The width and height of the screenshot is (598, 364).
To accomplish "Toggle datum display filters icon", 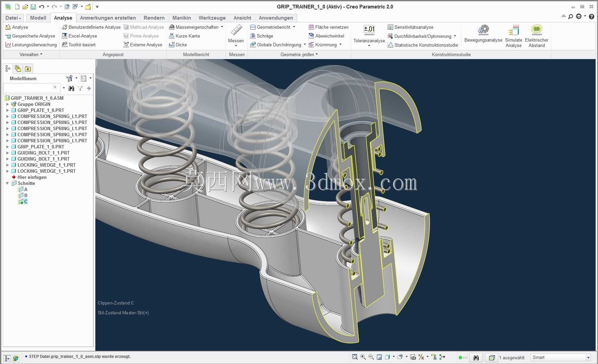I will pyautogui.click(x=421, y=357).
